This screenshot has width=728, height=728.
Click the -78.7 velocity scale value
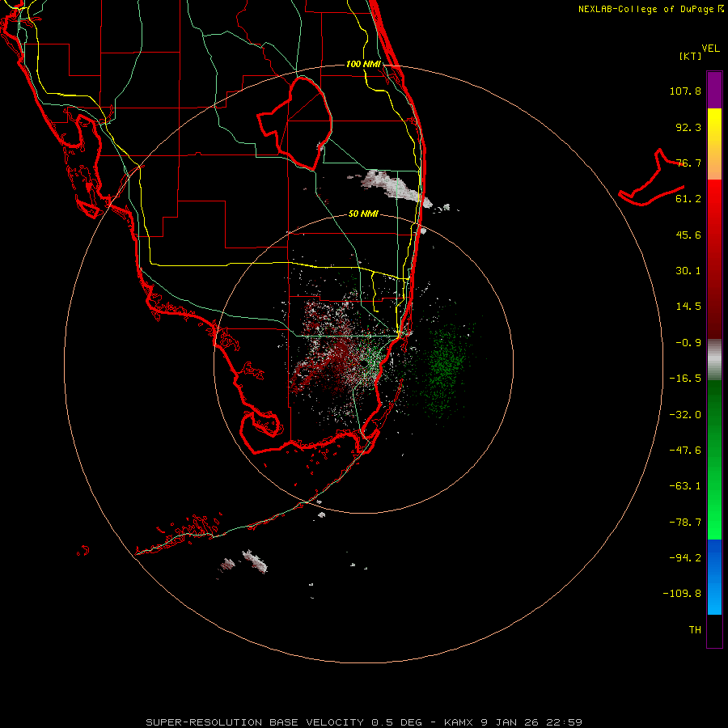[x=685, y=523]
